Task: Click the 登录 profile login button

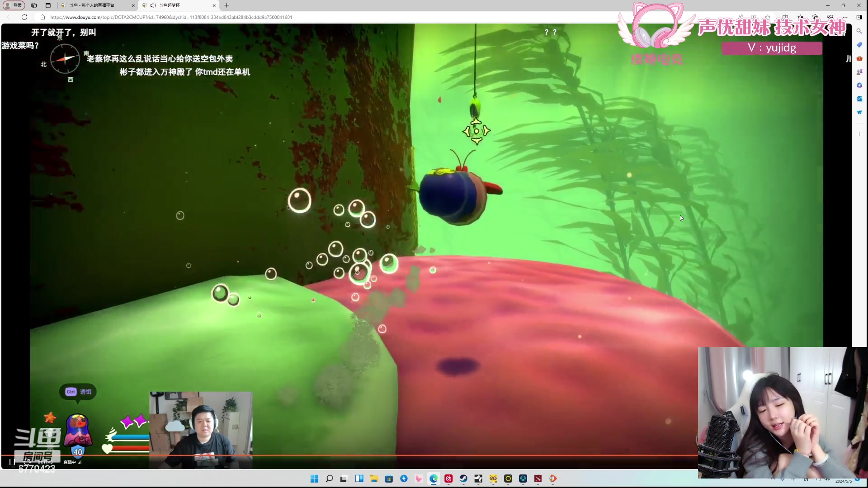Action: (14, 5)
